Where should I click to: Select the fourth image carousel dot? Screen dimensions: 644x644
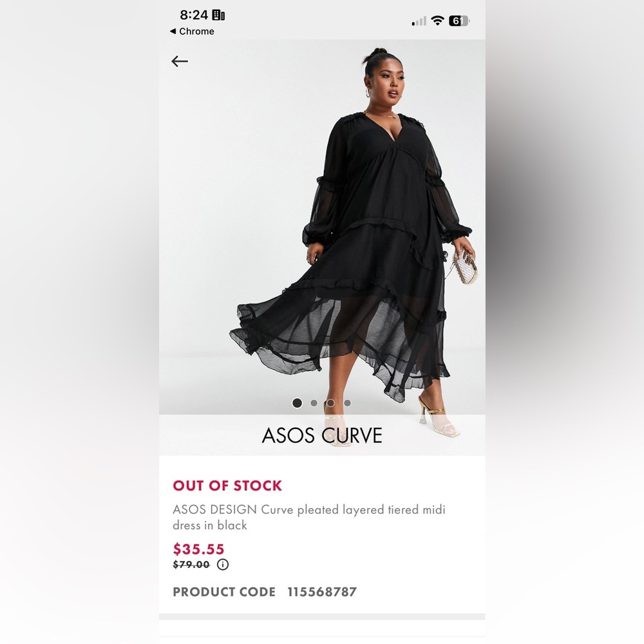point(348,403)
